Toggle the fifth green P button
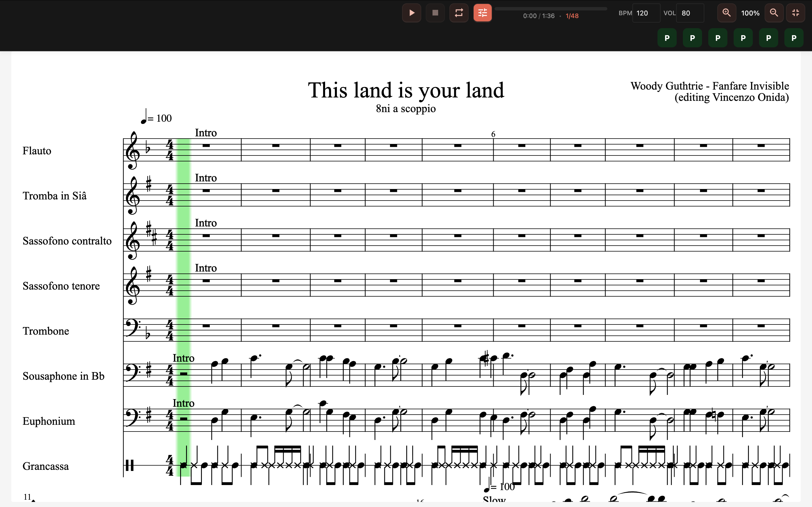 tap(768, 38)
